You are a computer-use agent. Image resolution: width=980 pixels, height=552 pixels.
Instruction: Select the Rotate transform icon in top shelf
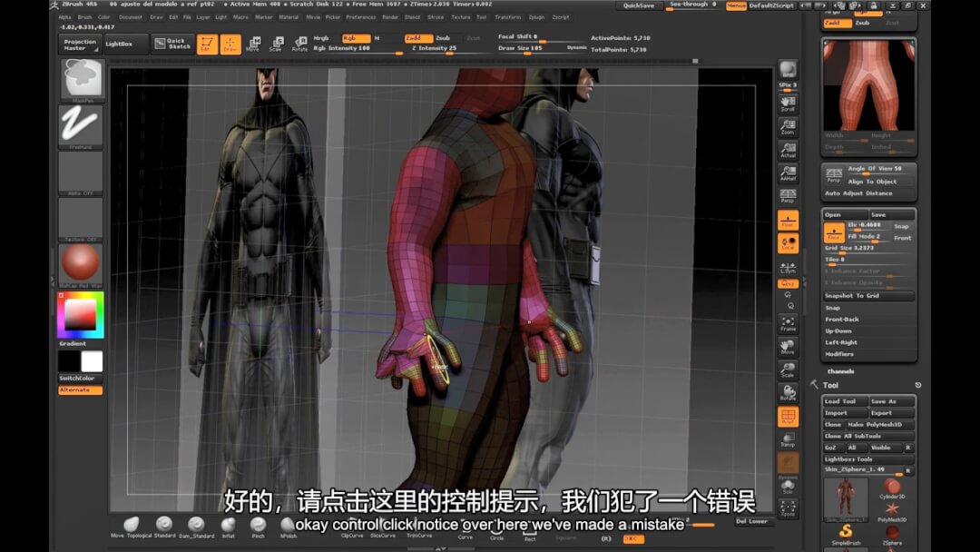click(299, 44)
